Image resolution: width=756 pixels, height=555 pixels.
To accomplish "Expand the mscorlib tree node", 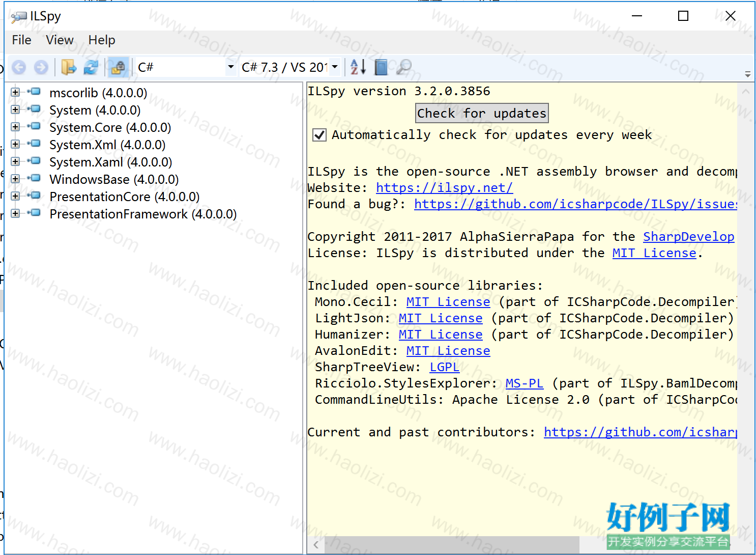I will click(15, 92).
